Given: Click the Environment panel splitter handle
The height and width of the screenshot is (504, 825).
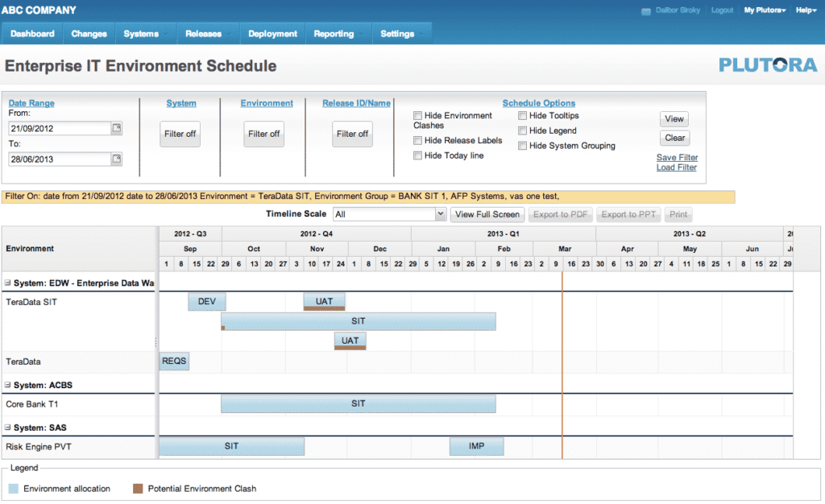Looking at the screenshot, I should click(x=156, y=343).
